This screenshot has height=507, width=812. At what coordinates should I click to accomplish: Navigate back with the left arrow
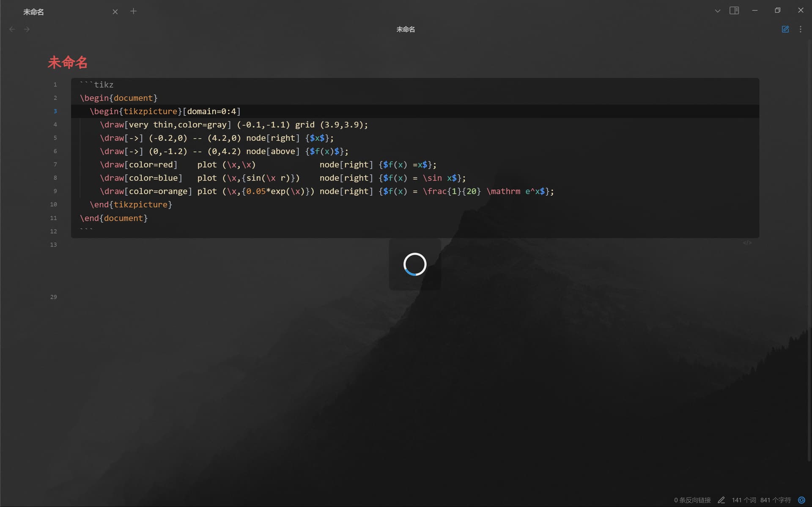[12, 29]
